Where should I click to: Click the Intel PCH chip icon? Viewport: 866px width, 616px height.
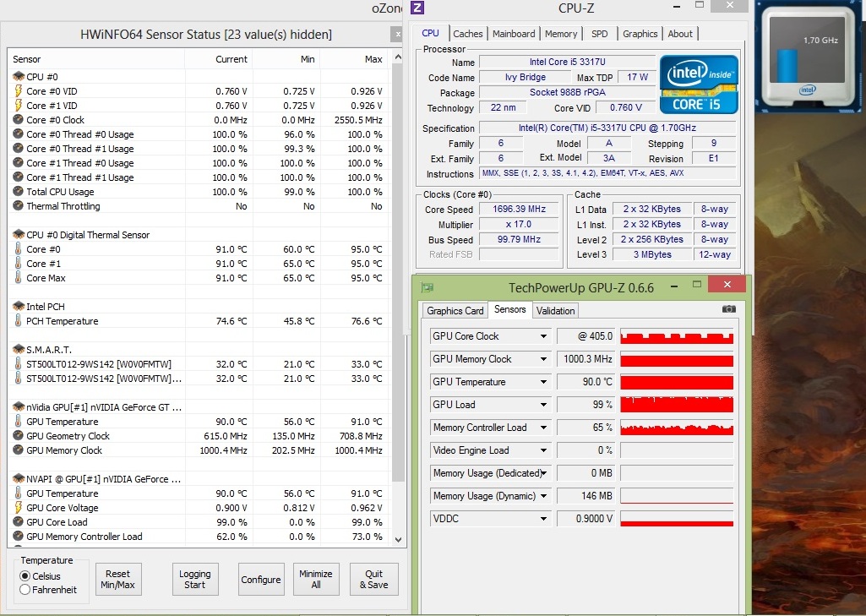tap(19, 306)
